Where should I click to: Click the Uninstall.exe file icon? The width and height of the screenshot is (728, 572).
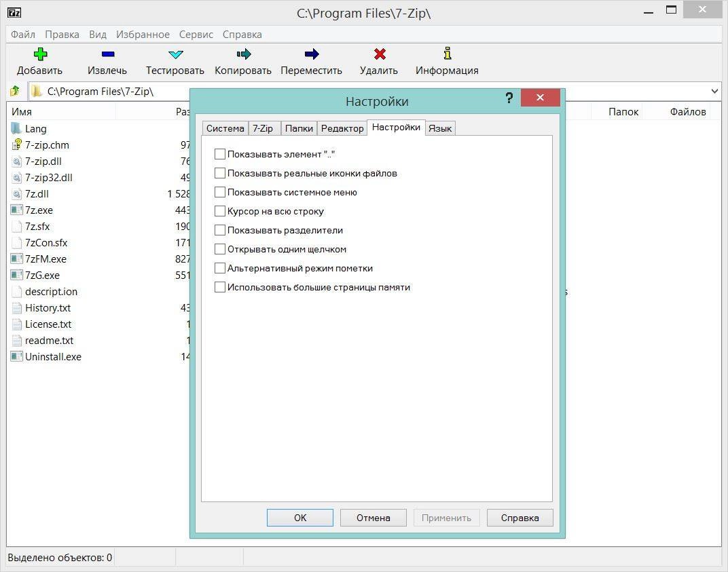pyautogui.click(x=16, y=356)
